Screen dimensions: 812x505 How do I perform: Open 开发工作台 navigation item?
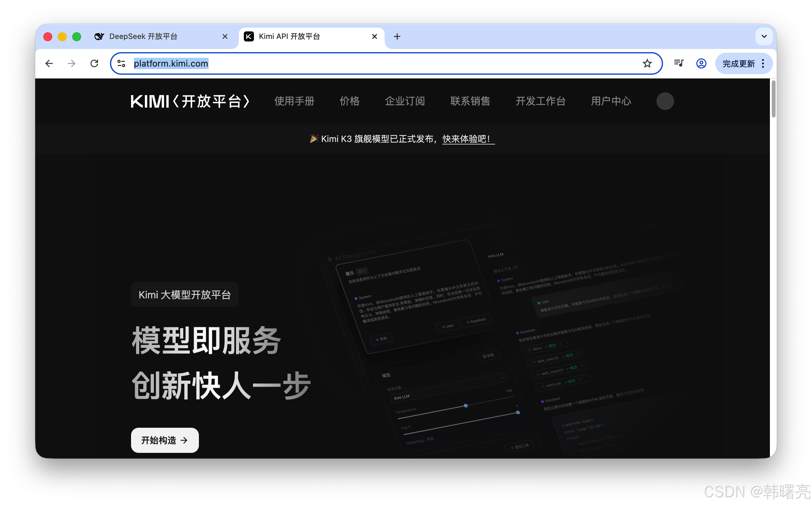point(540,101)
